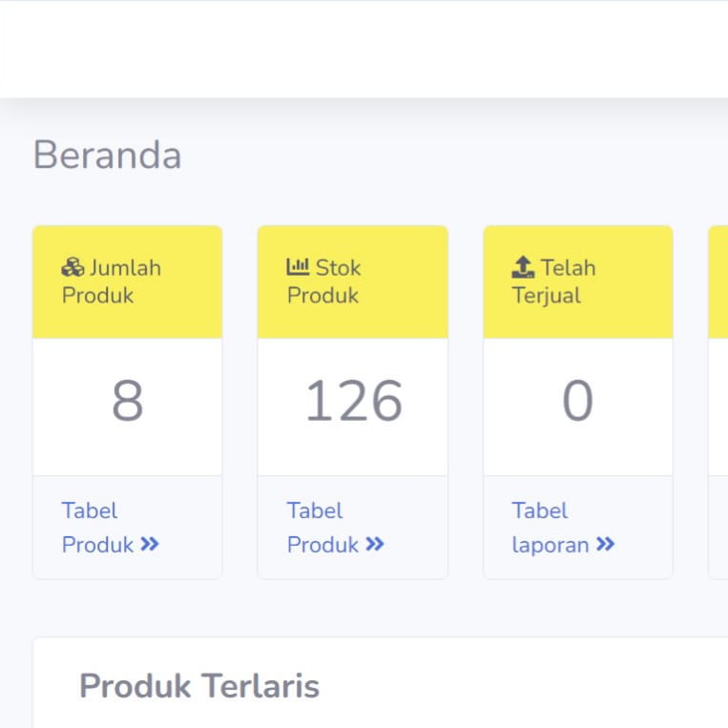Click the partially visible fourth card's yellow header
Viewport: 728px width, 728px height.
(718, 281)
